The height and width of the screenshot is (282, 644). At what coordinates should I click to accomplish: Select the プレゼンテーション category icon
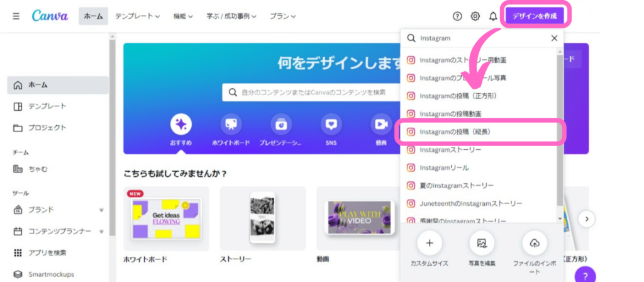click(x=281, y=124)
